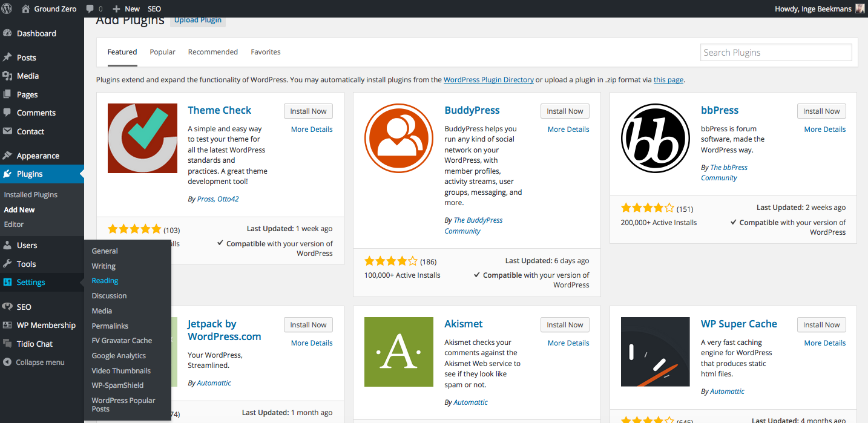Click the WP Membership sidebar icon
The width and height of the screenshot is (868, 423).
coord(7,325)
